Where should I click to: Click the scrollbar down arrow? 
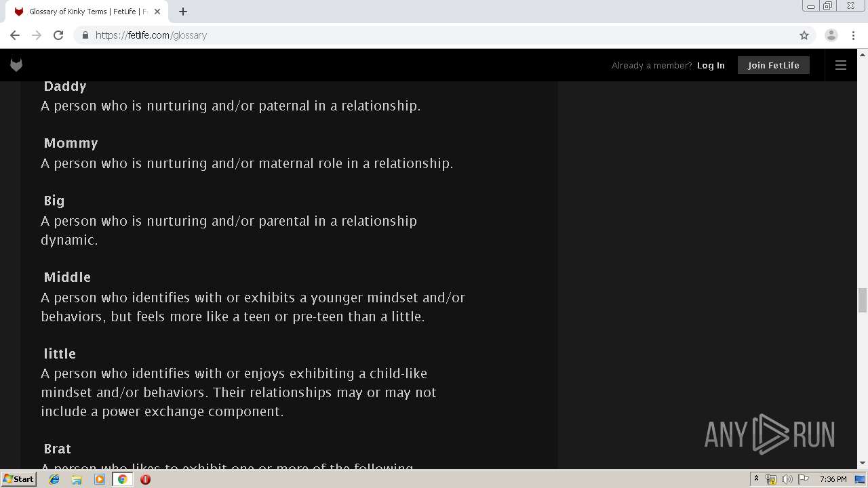click(x=863, y=464)
